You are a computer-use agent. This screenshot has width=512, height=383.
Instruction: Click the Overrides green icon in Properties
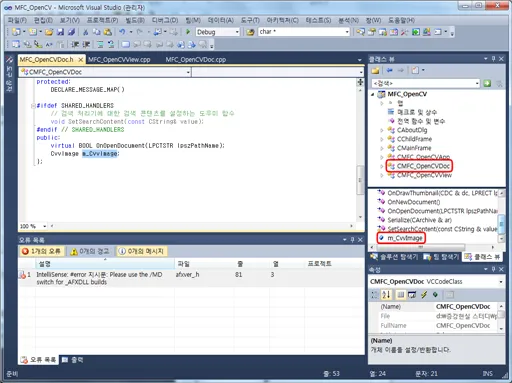point(435,295)
